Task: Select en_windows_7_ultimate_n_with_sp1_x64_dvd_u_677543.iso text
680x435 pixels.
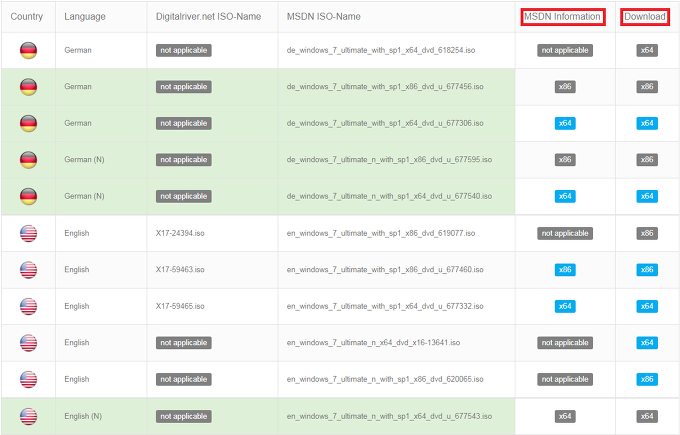Action: pos(389,416)
